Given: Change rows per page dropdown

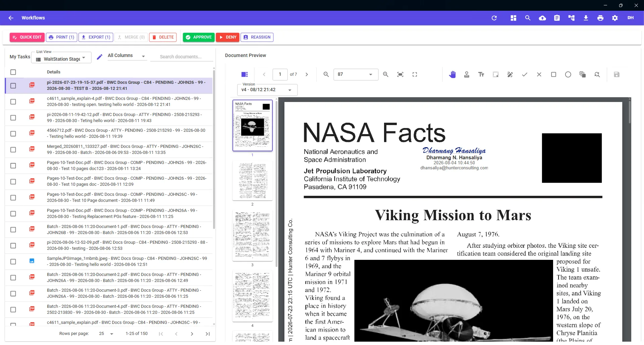Looking at the screenshot, I should tap(106, 334).
